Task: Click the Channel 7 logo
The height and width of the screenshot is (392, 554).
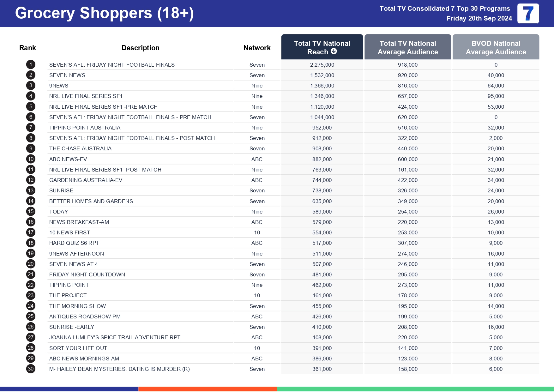Action: pyautogui.click(x=528, y=14)
